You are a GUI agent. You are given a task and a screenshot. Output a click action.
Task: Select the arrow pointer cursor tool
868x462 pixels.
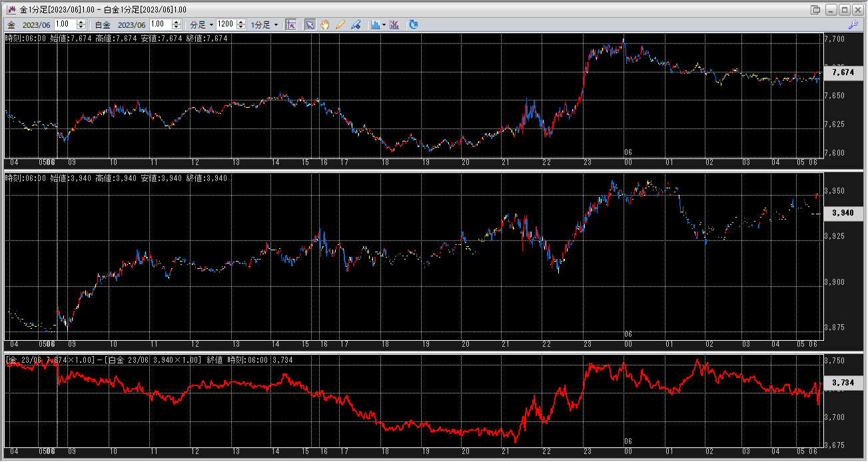click(310, 25)
